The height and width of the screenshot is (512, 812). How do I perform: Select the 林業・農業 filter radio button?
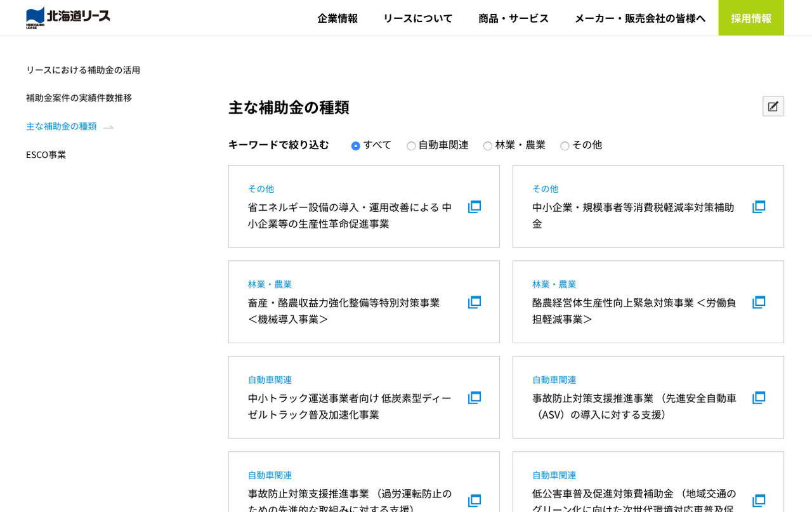(x=488, y=146)
